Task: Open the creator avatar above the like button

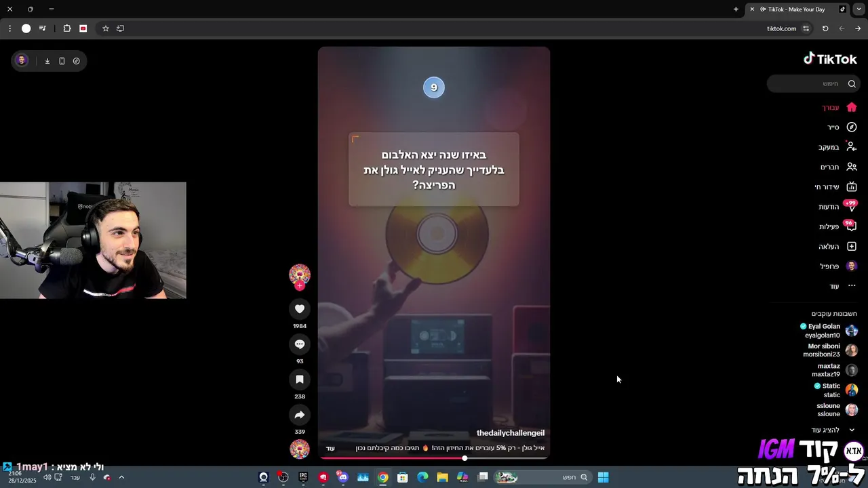Action: click(300, 274)
